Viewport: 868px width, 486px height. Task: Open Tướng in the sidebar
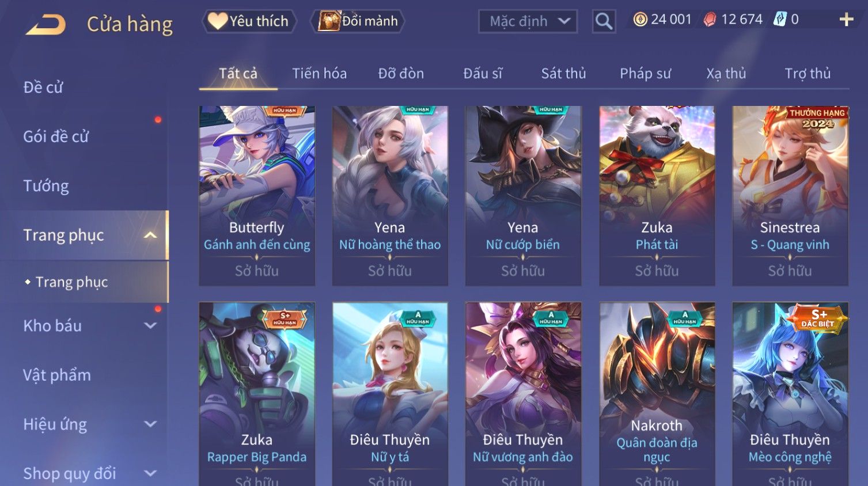46,186
